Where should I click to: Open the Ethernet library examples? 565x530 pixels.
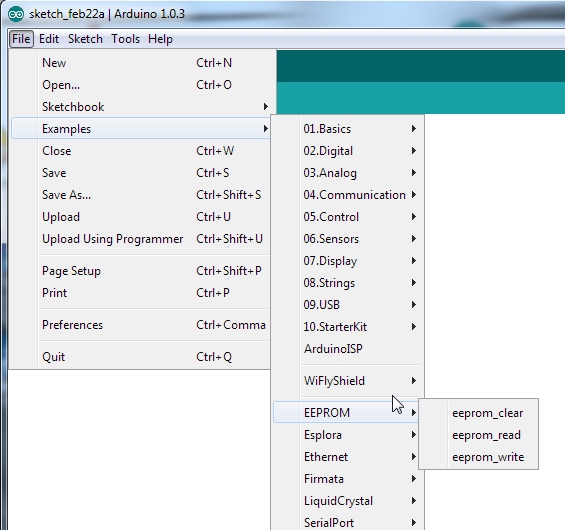tap(347, 457)
